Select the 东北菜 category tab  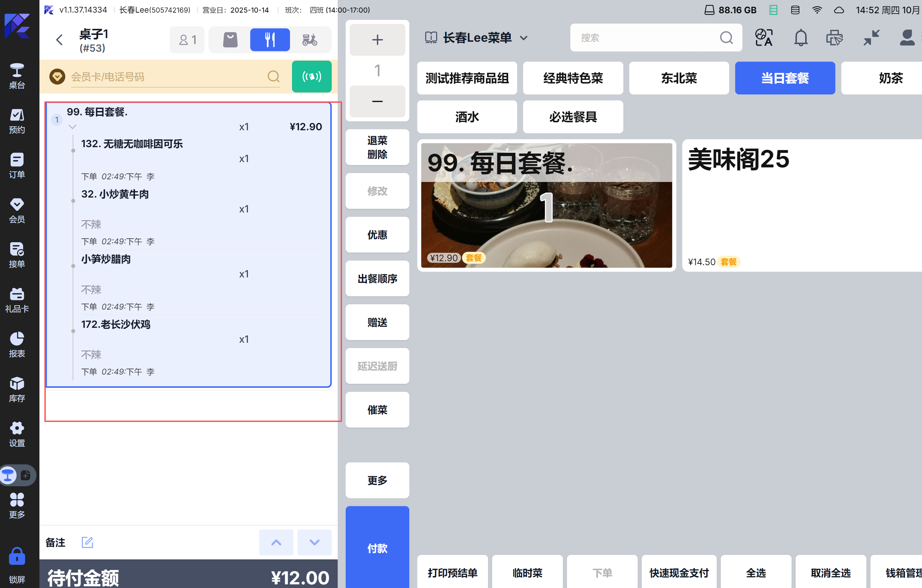pyautogui.click(x=678, y=78)
